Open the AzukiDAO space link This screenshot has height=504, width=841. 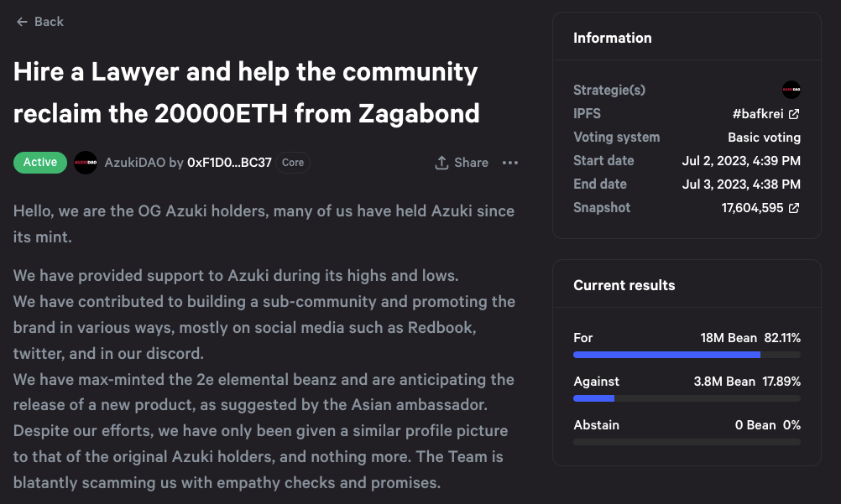(x=134, y=163)
